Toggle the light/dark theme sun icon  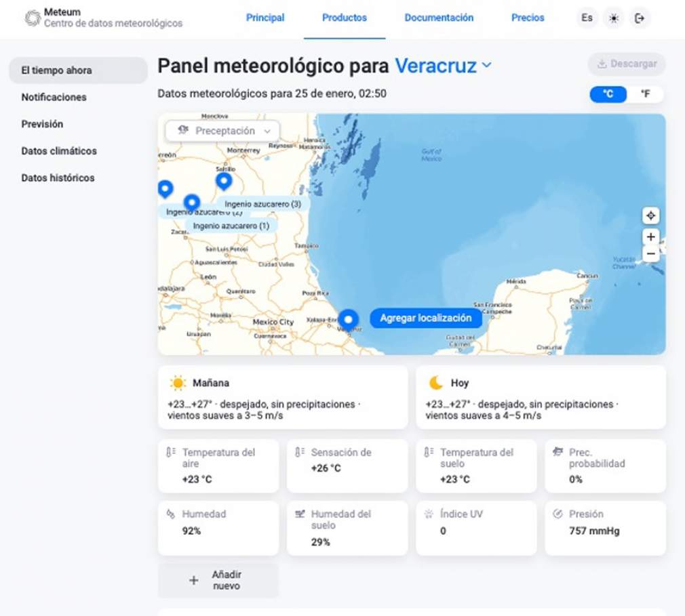(614, 18)
